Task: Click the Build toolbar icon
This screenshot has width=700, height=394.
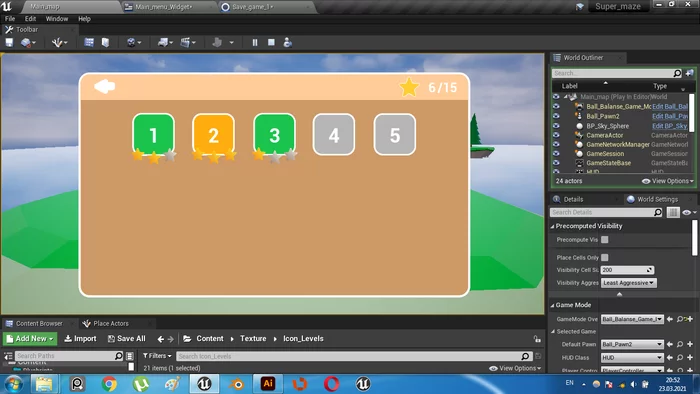Action: [217, 42]
